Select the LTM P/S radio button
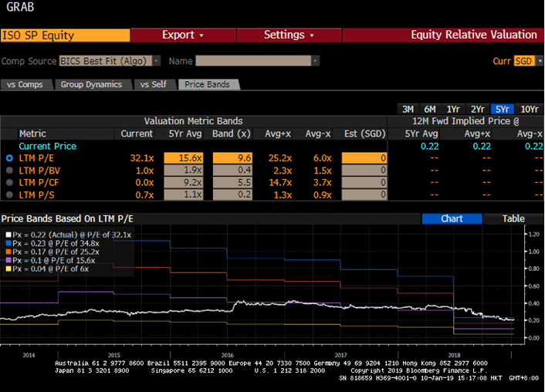The image size is (545, 392). pyautogui.click(x=9, y=194)
